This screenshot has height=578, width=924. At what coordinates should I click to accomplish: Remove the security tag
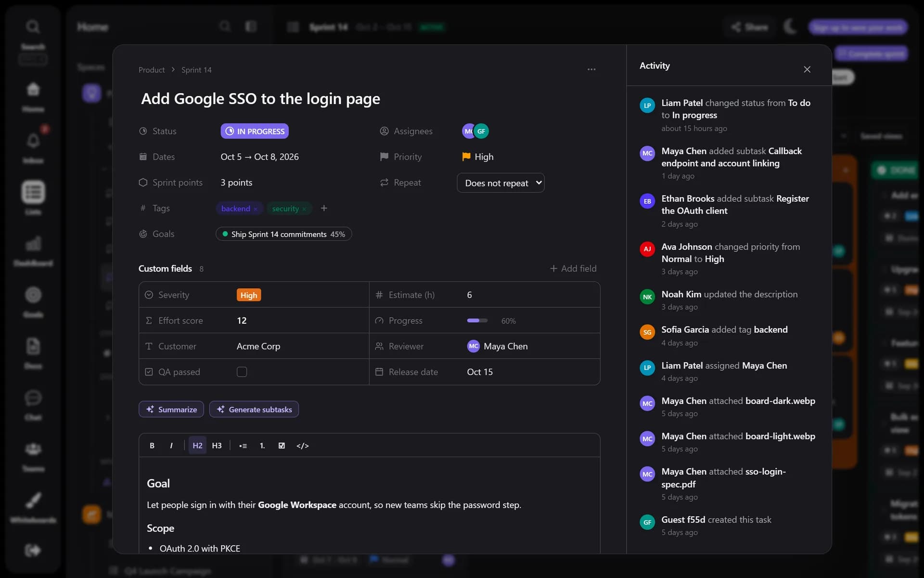click(304, 209)
